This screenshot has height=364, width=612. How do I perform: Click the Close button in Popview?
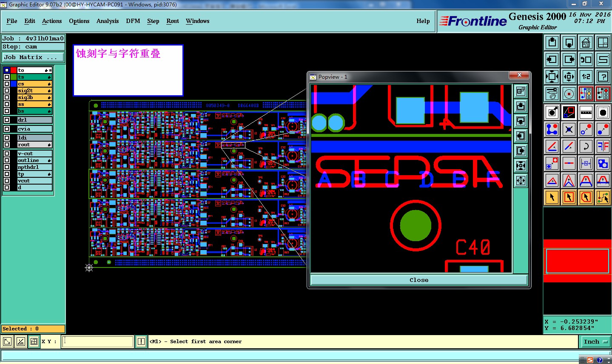419,280
